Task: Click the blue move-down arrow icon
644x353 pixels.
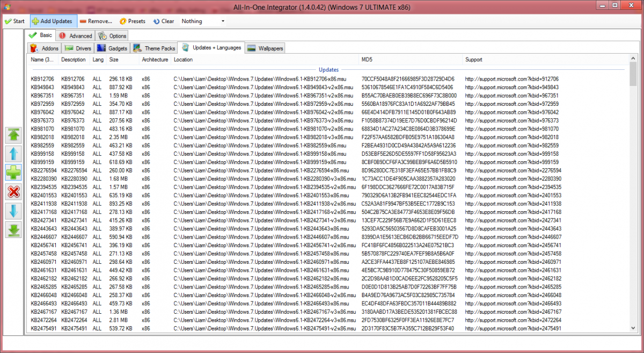Action: point(13,211)
